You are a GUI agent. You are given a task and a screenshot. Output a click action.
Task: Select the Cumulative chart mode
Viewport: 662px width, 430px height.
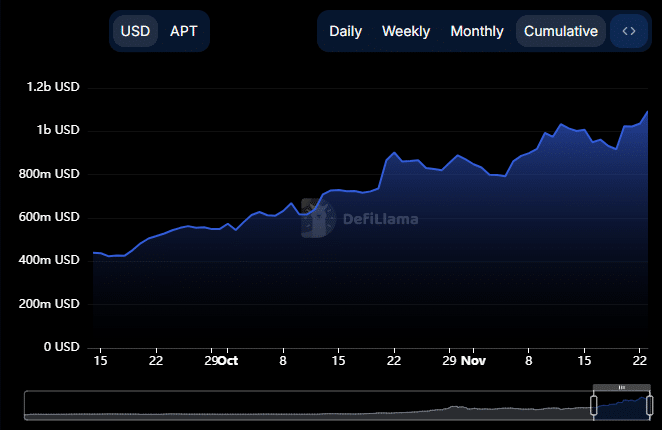(561, 31)
